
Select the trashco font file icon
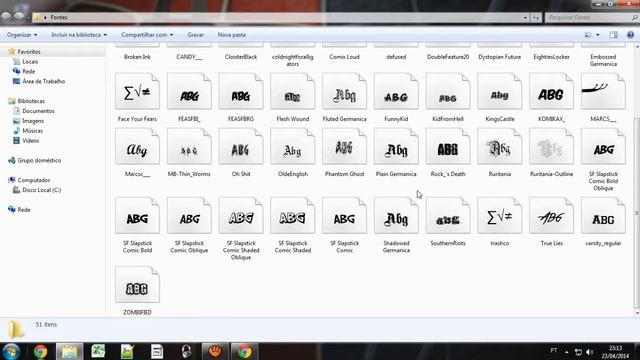[x=500, y=215]
